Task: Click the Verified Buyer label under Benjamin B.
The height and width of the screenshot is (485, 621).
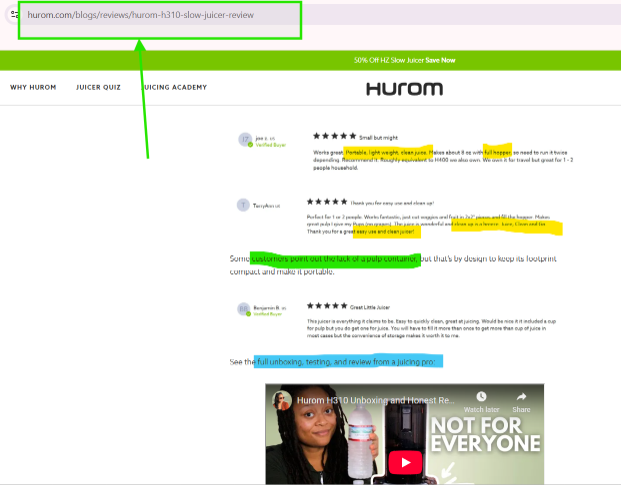Action: click(x=267, y=314)
